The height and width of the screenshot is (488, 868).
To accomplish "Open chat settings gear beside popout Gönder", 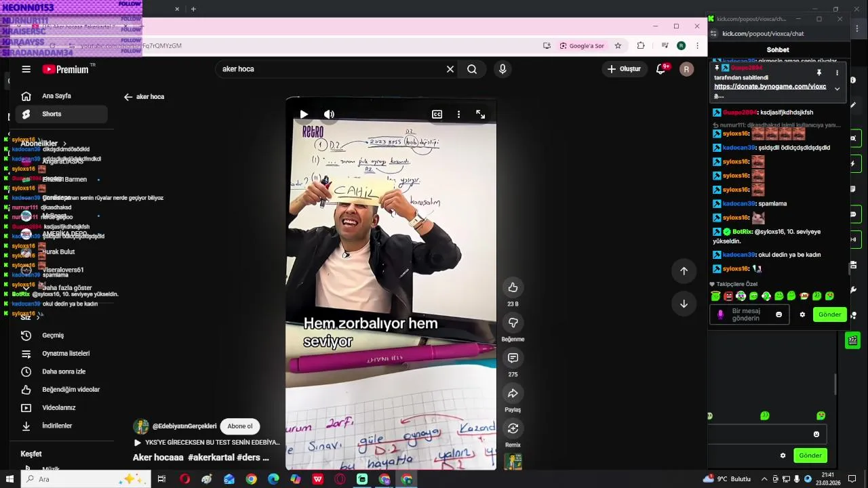I will (803, 314).
